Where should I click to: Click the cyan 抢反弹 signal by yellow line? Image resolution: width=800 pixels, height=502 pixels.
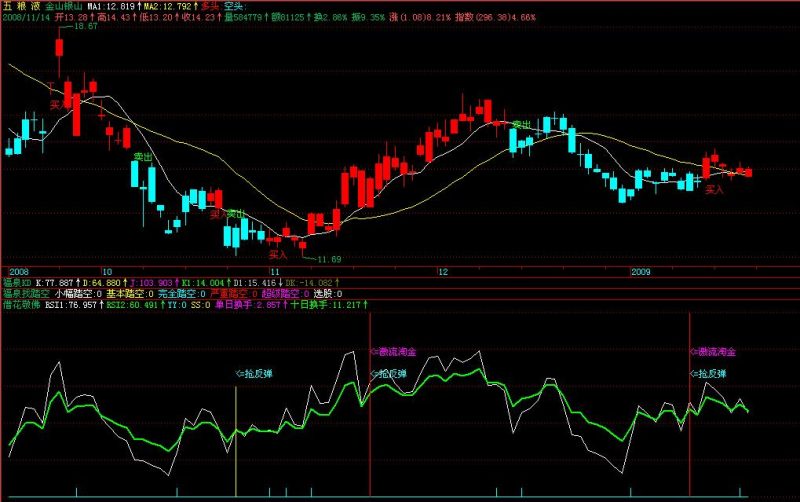tap(254, 373)
